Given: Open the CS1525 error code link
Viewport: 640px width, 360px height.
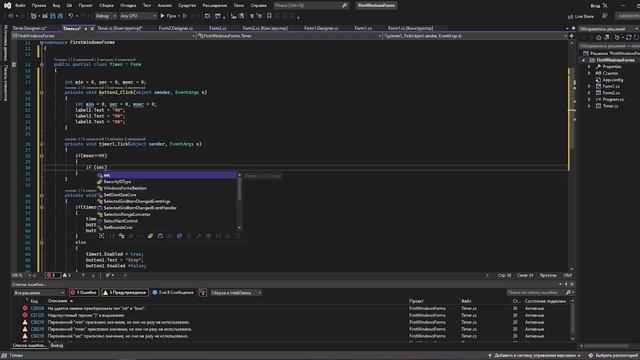Looking at the screenshot, I should coord(37,316).
